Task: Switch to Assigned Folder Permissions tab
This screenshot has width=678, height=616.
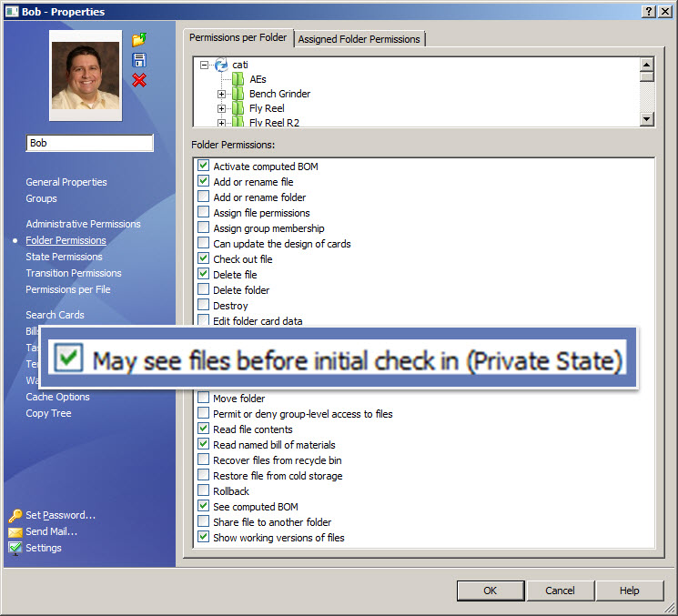Action: point(359,39)
